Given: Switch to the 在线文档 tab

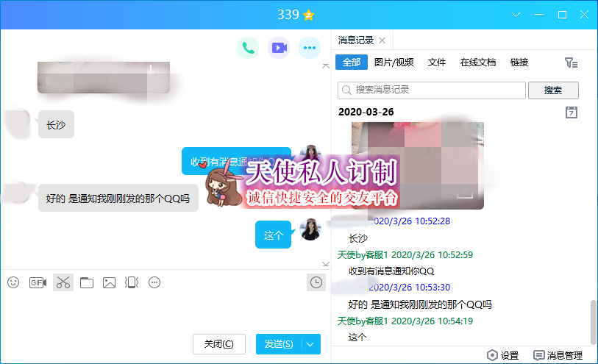Looking at the screenshot, I should (x=478, y=63).
